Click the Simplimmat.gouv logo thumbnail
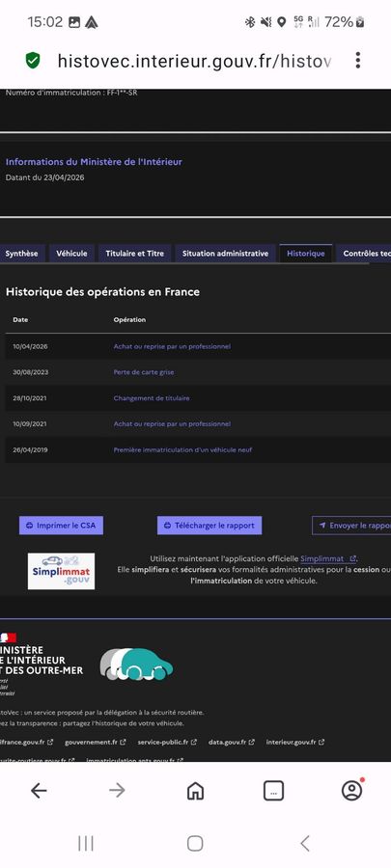Image resolution: width=391 pixels, height=868 pixels. (x=61, y=571)
